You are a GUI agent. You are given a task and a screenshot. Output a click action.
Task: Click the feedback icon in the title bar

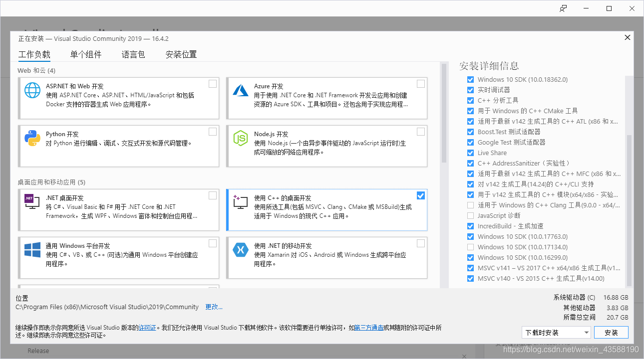[563, 8]
